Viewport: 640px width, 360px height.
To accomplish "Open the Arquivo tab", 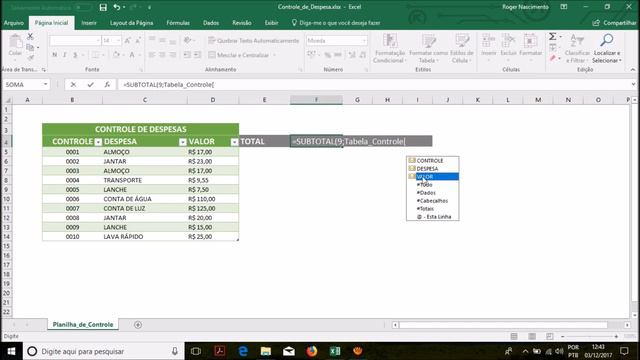I will point(13,23).
